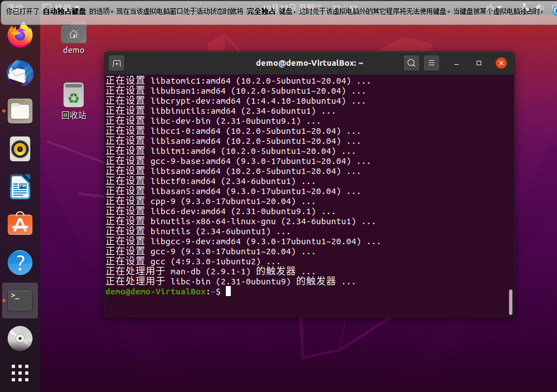Click the line with cpp-9

(x=210, y=201)
